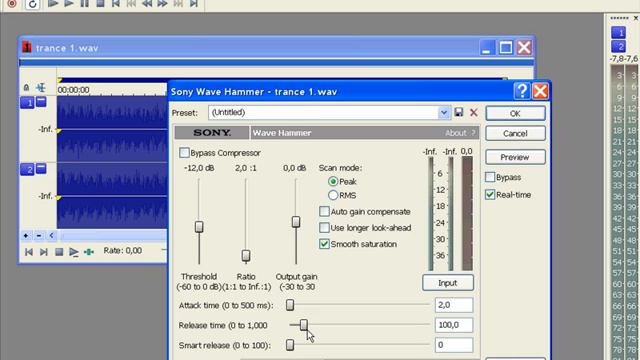Click Play All in the main toolbar
This screenshot has width=640, height=360.
53,4
